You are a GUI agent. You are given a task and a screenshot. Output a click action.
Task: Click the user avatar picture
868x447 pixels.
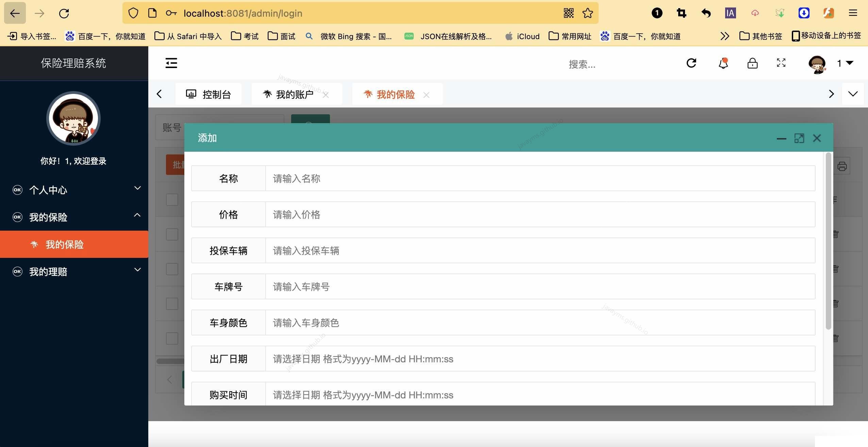coord(818,64)
